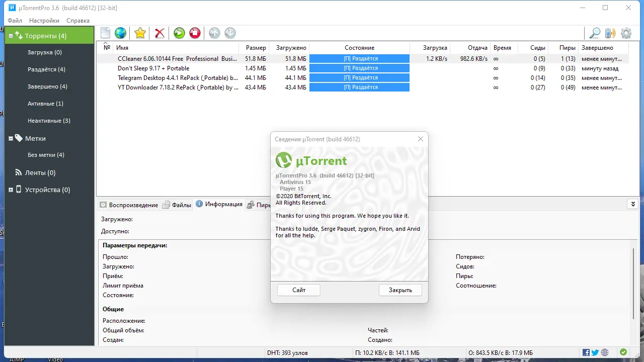Expand the detail panel via double chevron
The width and height of the screenshot is (644, 362).
tap(633, 204)
